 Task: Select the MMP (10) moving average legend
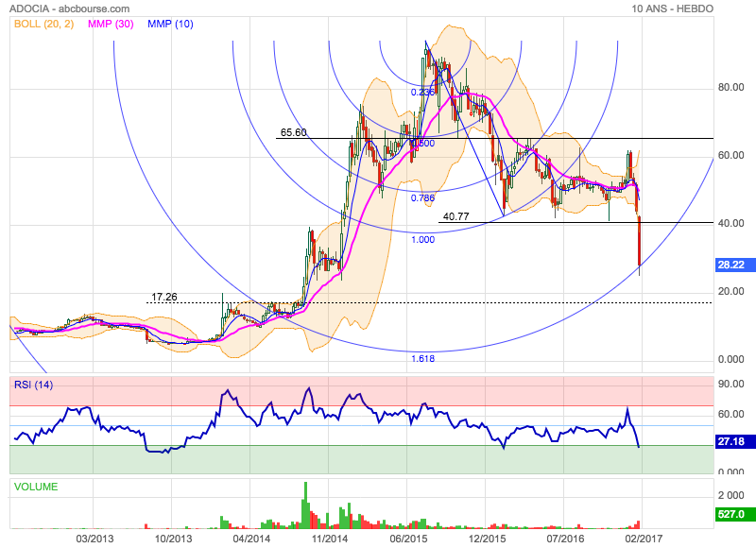tap(170, 24)
